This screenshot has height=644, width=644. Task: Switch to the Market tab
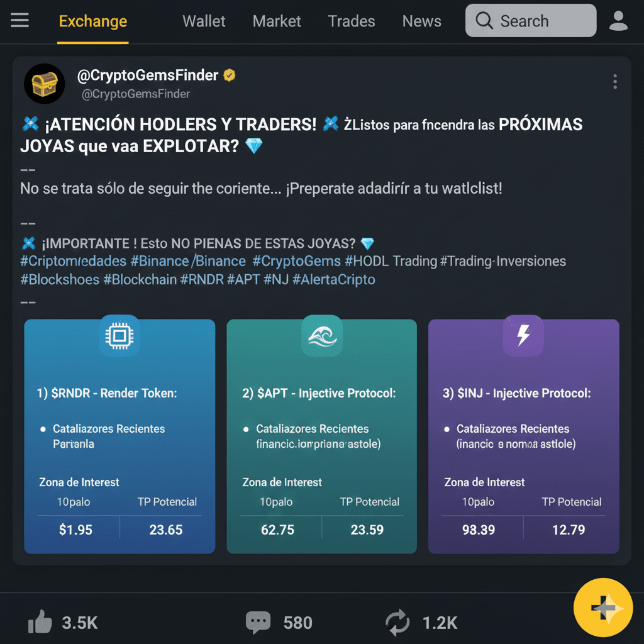(277, 21)
